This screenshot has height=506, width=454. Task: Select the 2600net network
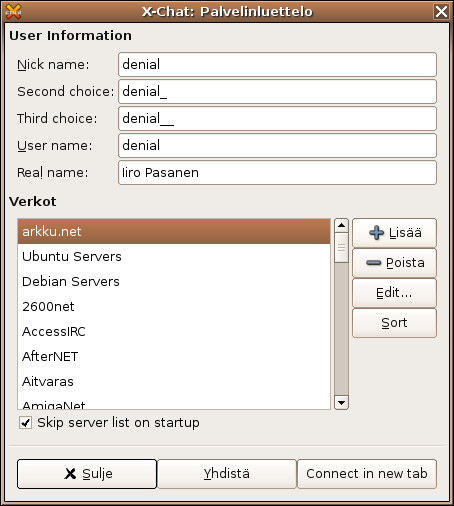click(174, 306)
